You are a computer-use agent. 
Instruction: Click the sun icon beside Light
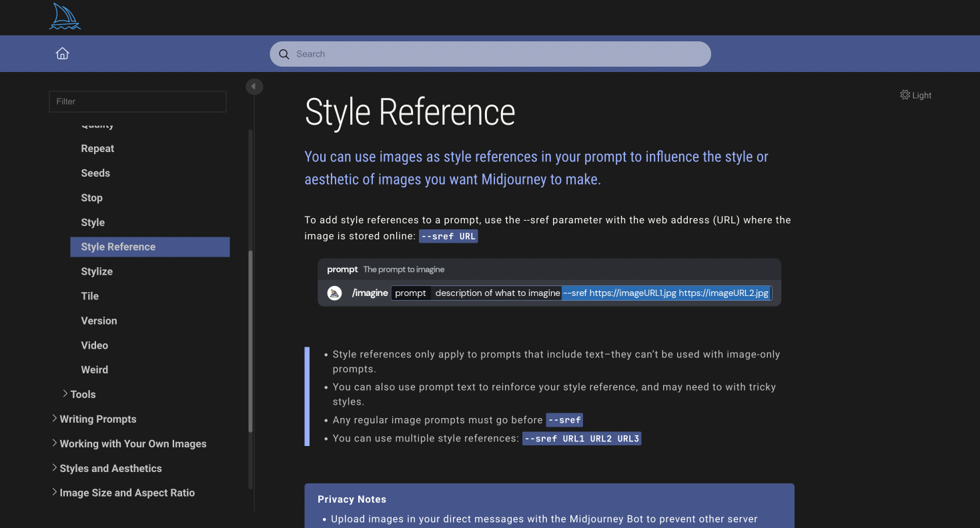[x=905, y=95]
